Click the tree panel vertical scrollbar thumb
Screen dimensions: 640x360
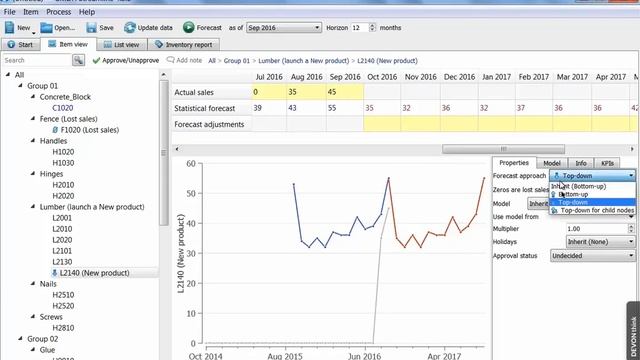pyautogui.click(x=164, y=153)
